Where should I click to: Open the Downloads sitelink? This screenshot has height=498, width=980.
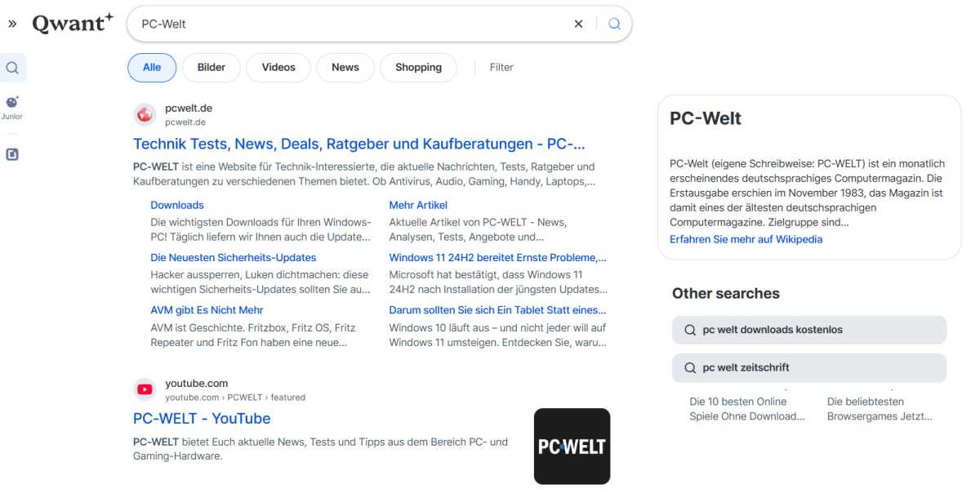coord(176,205)
